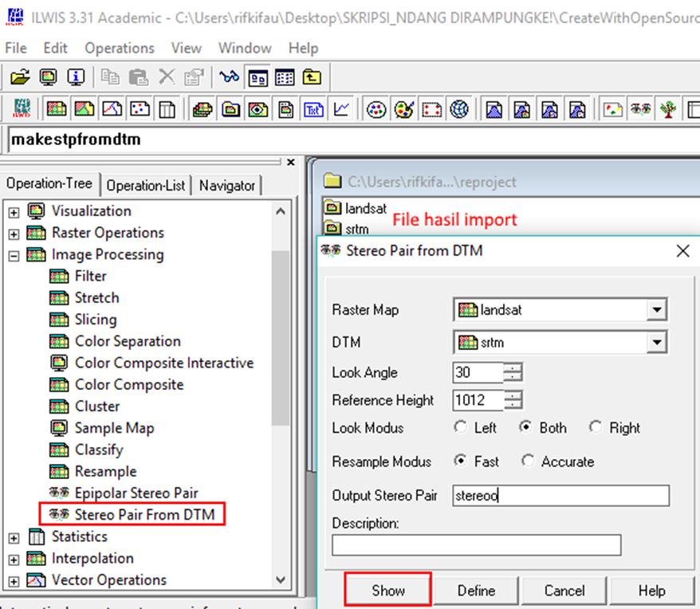Viewport: 700px width, 609px height.
Task: Click the Description text field
Action: (x=476, y=544)
